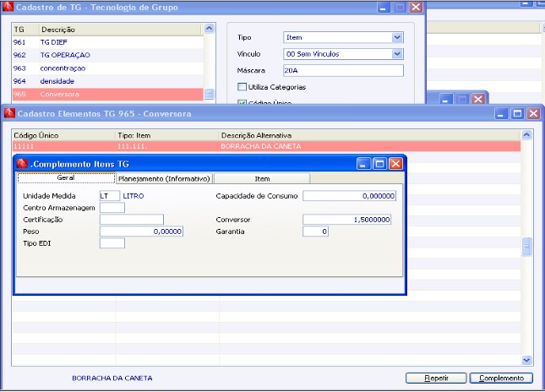545x392 pixels.
Task: Click the Máscara field containing 20A
Action: point(343,71)
